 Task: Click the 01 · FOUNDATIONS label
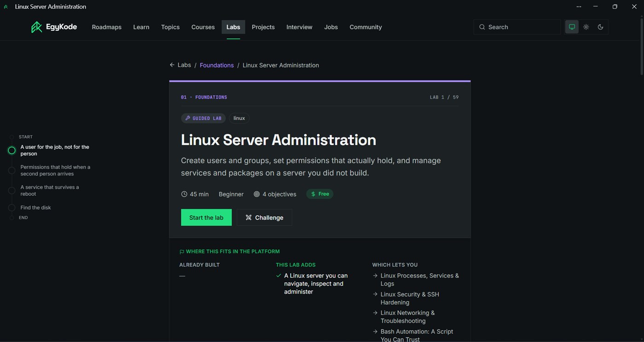(204, 97)
